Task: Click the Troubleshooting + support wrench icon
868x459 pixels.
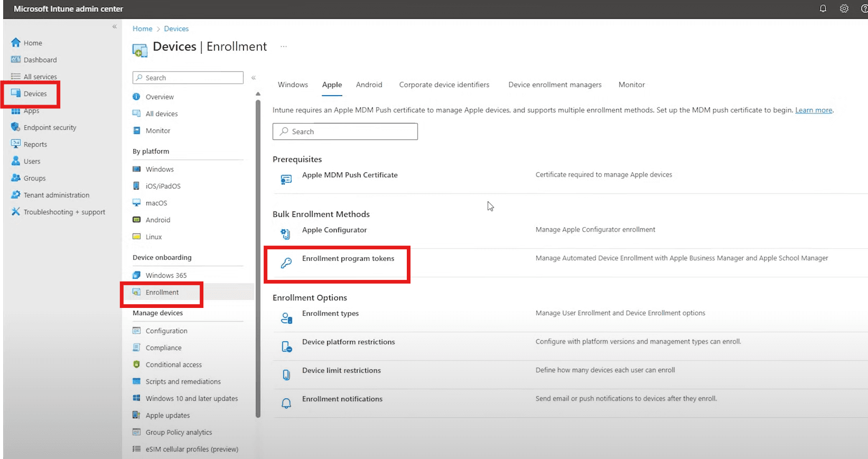Action: (x=16, y=212)
